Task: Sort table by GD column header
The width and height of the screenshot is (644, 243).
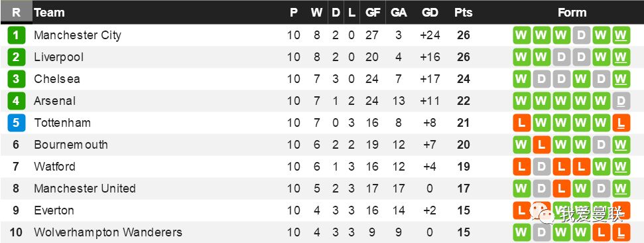Action: [430, 13]
